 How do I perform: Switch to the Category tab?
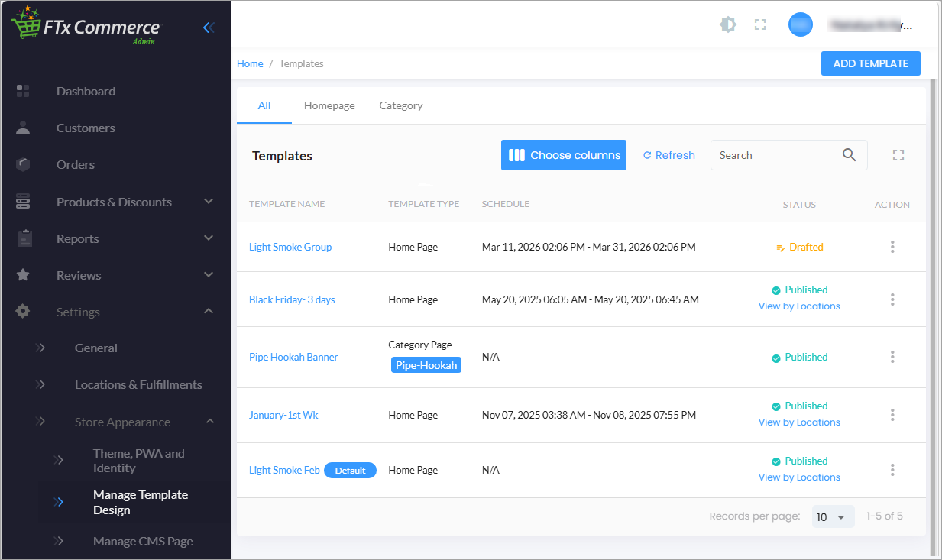click(x=400, y=105)
